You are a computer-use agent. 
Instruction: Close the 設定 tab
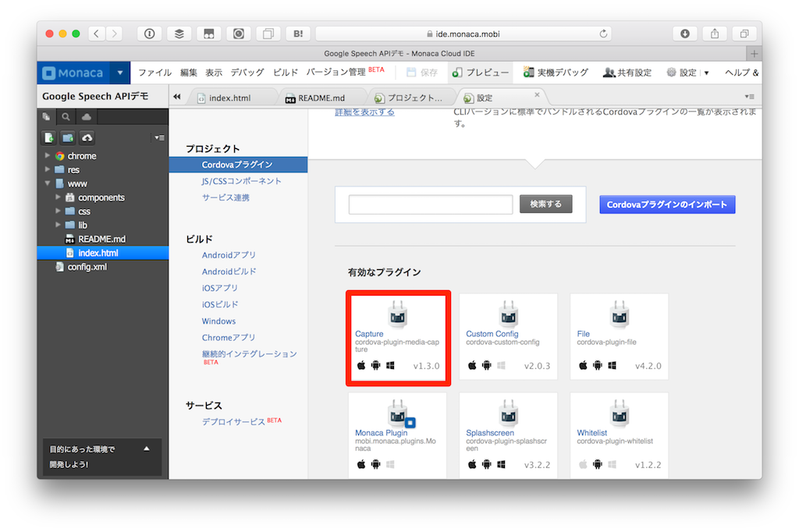[x=537, y=95]
